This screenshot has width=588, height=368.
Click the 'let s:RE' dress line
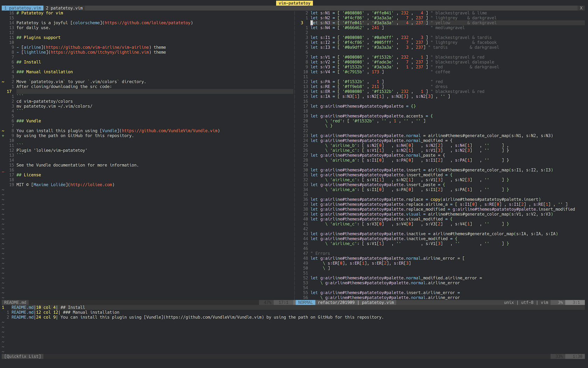pos(379,87)
